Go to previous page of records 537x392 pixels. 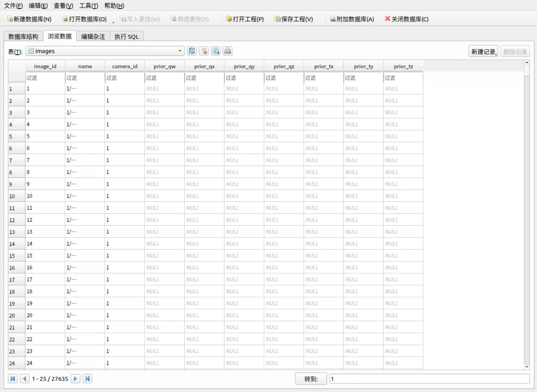24,379
